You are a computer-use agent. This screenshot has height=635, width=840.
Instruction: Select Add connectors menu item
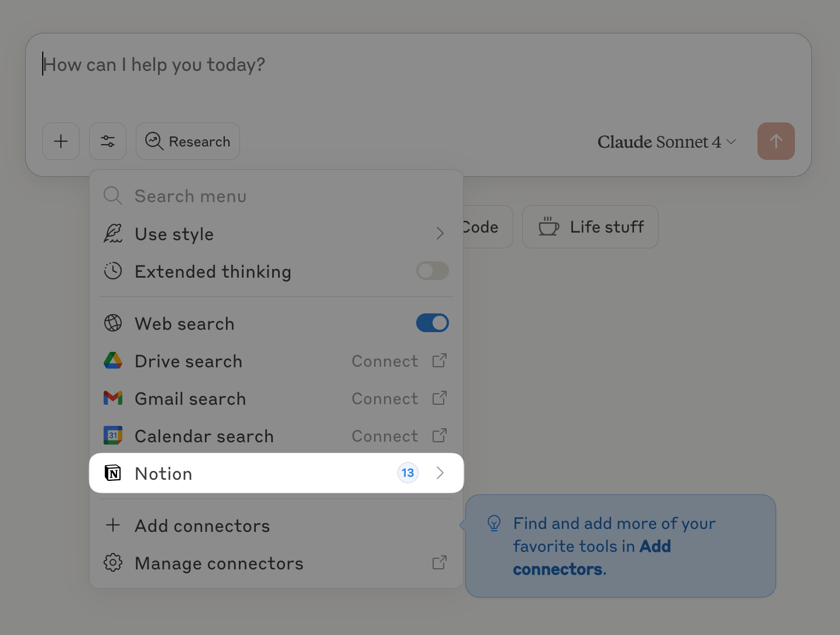(x=276, y=526)
